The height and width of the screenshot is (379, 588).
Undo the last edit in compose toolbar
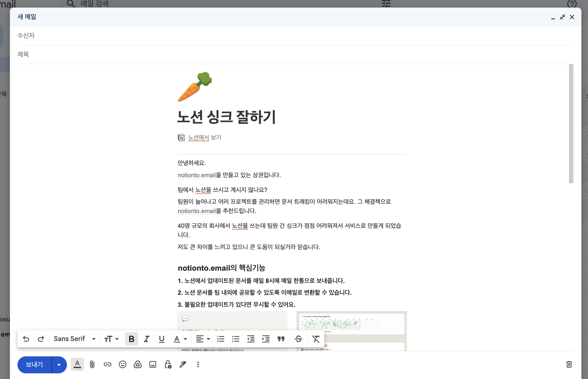26,339
